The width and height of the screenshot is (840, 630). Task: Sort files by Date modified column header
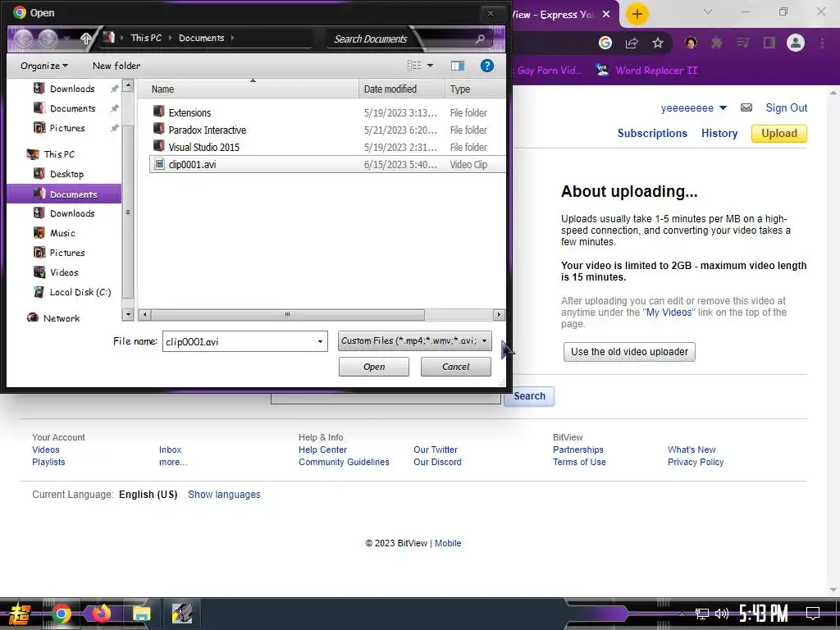pyautogui.click(x=401, y=89)
